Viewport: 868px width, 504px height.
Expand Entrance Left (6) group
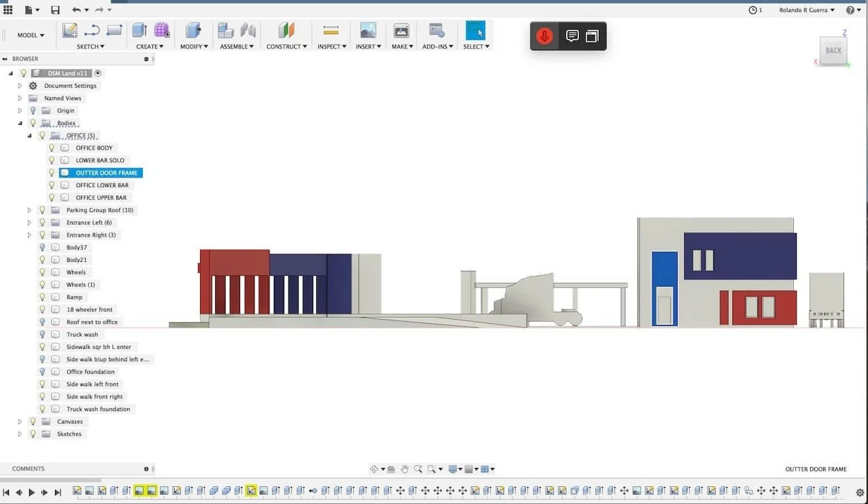point(29,222)
